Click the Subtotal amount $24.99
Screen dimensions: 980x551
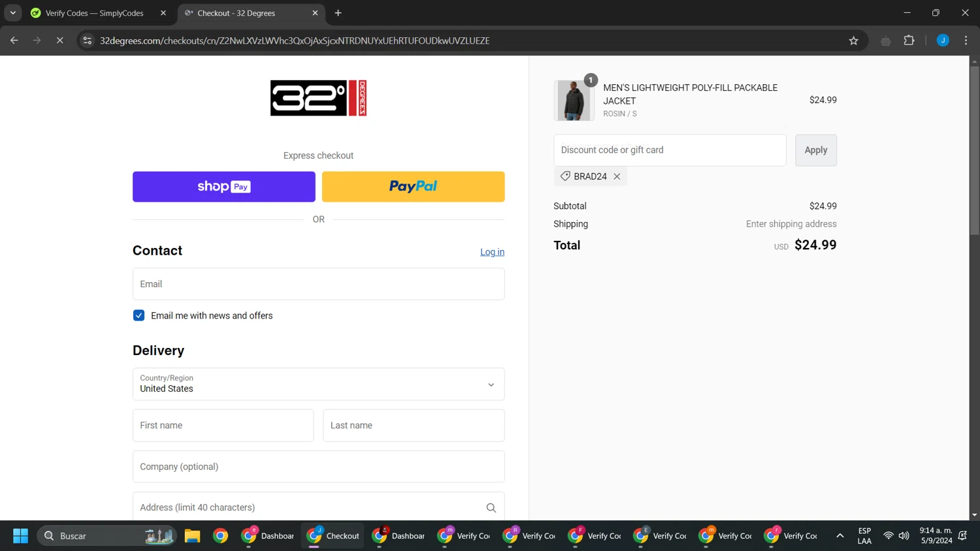[823, 206]
